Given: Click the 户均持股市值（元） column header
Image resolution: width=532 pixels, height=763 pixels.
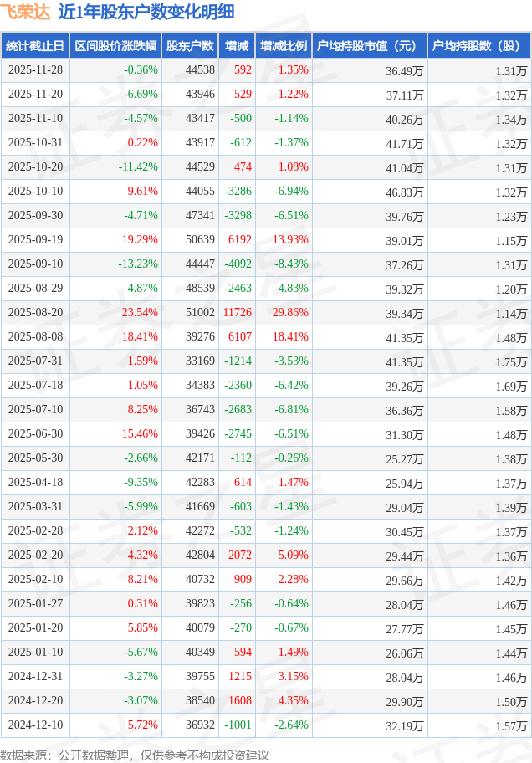Looking at the screenshot, I should tap(368, 46).
